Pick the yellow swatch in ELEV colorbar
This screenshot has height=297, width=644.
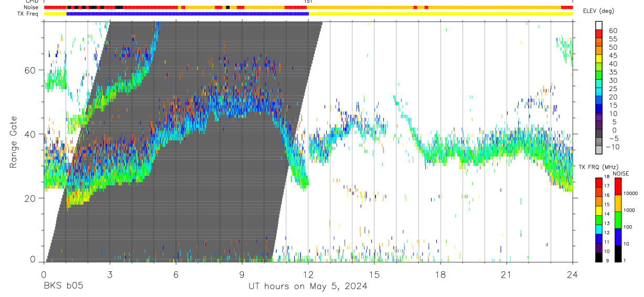point(599,59)
